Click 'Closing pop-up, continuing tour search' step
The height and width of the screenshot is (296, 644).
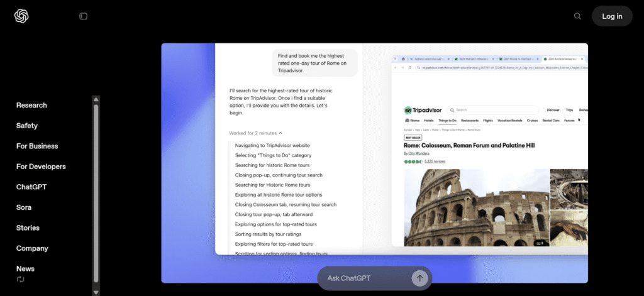tap(279, 175)
